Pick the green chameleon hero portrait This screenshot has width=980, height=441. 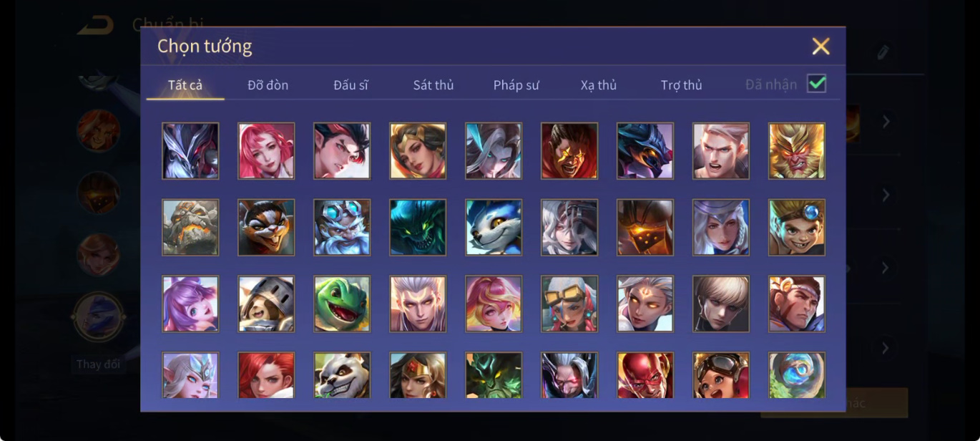(342, 304)
